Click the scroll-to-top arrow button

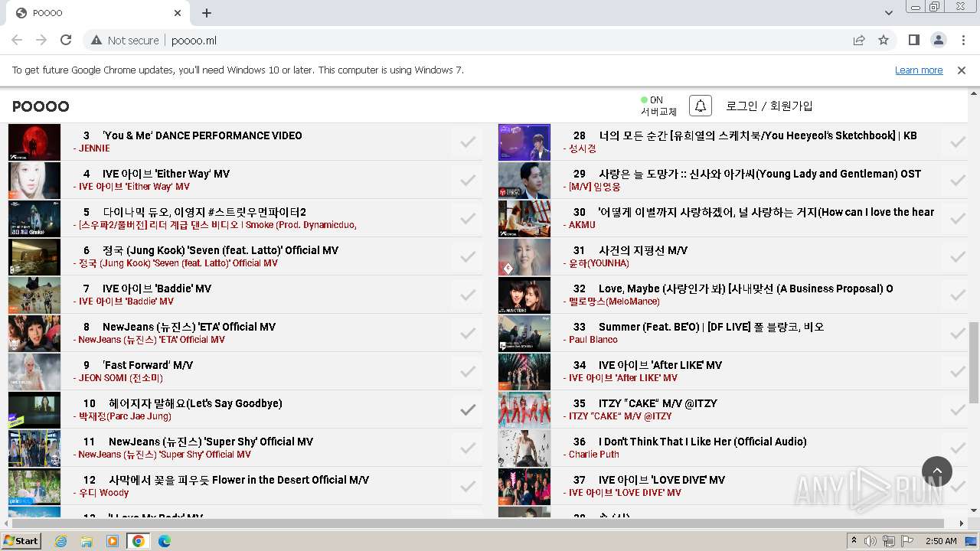coord(937,471)
